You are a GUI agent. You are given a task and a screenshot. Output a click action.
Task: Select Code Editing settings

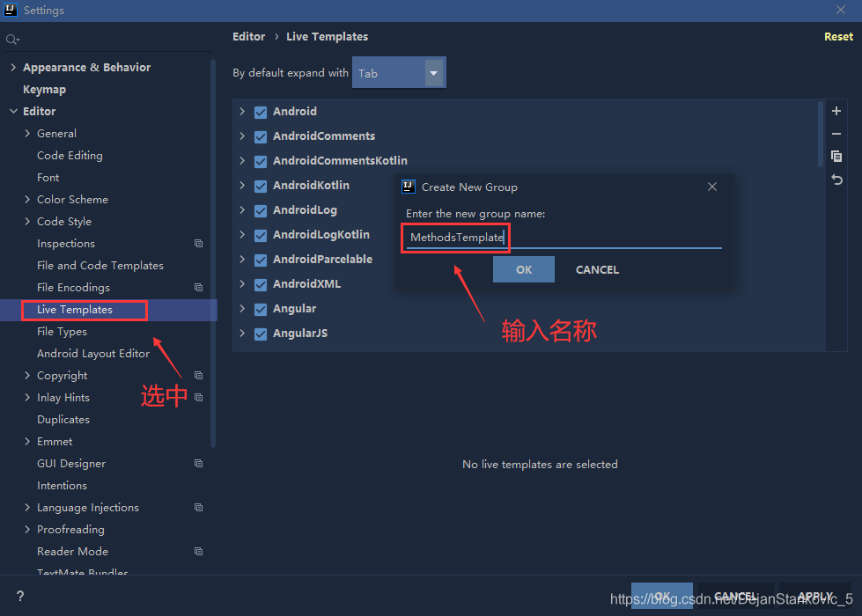(x=70, y=156)
